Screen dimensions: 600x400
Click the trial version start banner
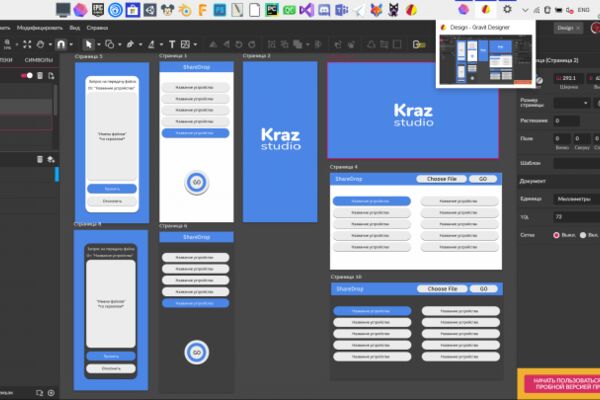click(562, 384)
